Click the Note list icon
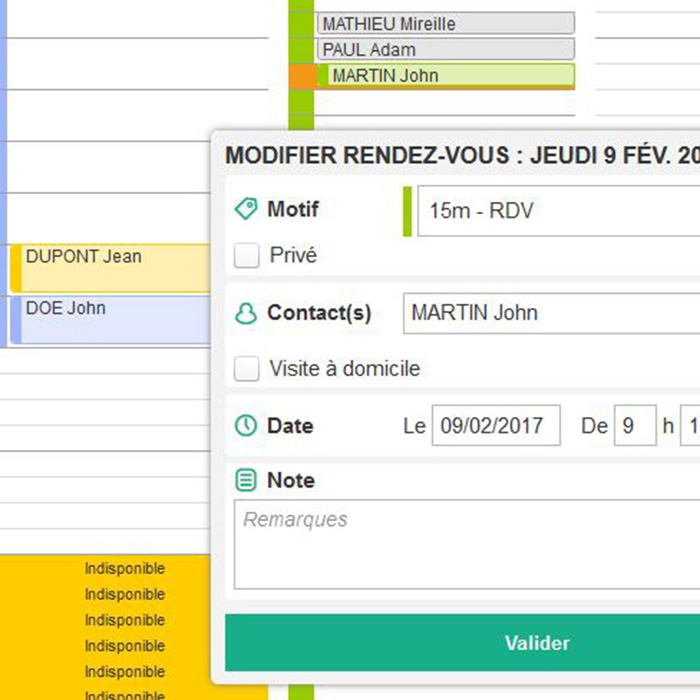The height and width of the screenshot is (700, 700). 246,480
